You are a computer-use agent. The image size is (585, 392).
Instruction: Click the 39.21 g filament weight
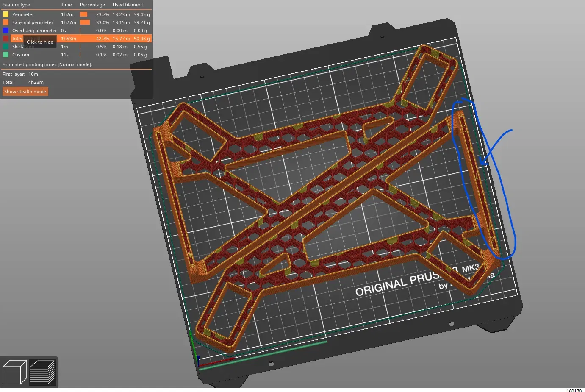[x=142, y=22]
